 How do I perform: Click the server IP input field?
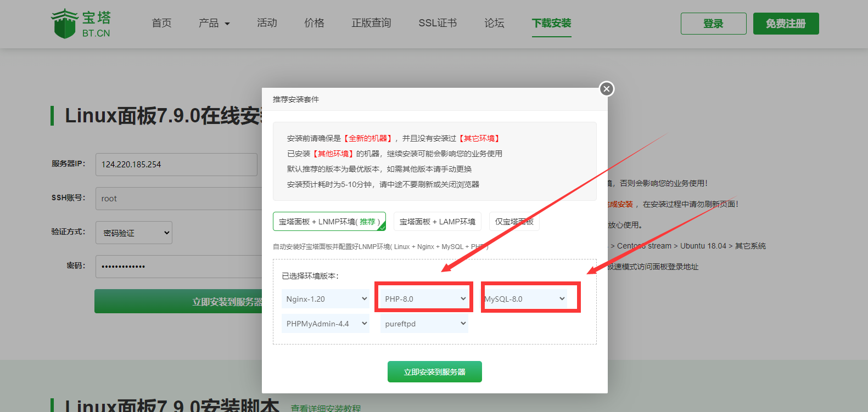176,165
